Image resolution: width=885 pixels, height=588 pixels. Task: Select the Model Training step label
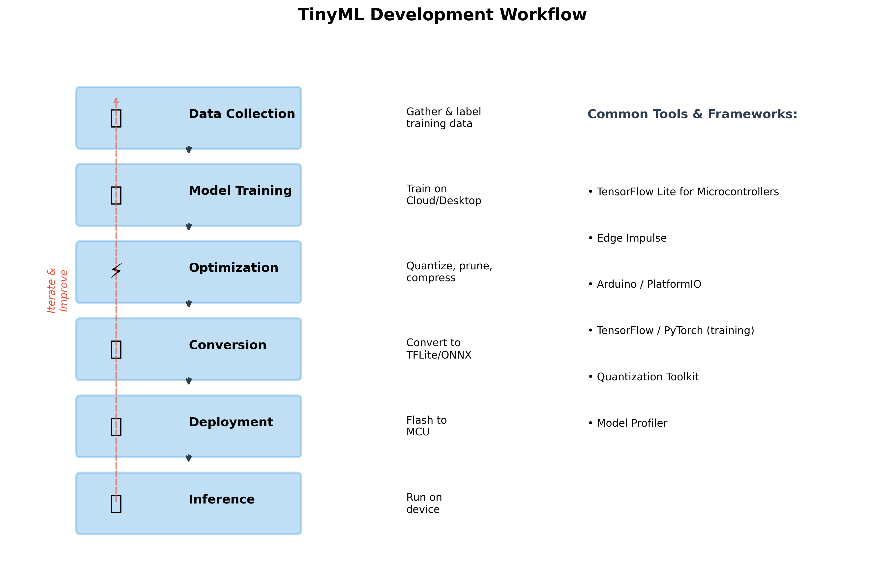point(240,191)
